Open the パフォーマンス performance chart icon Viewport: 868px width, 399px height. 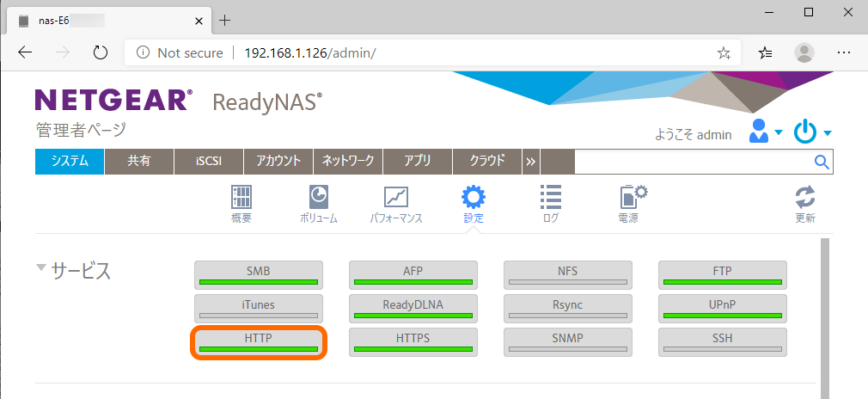click(396, 197)
